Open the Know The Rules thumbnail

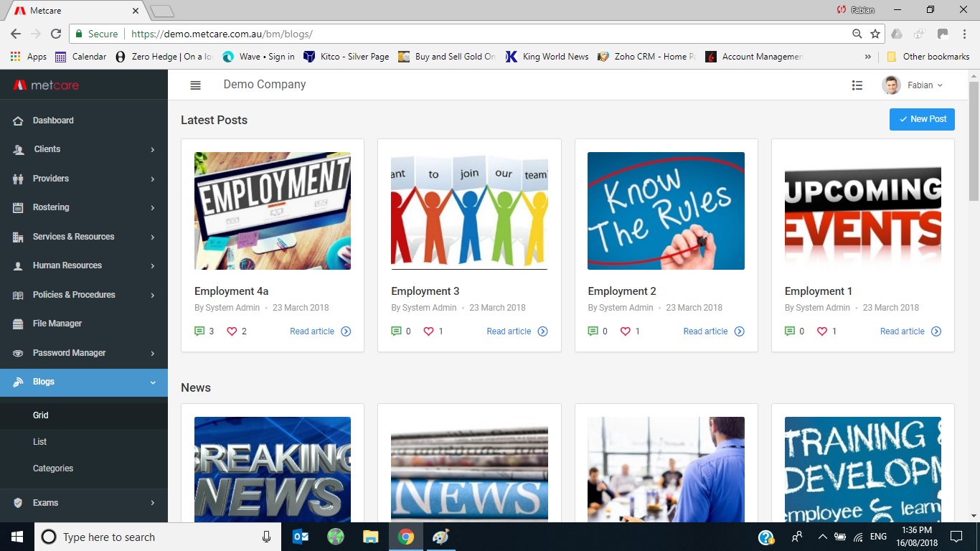(x=666, y=211)
